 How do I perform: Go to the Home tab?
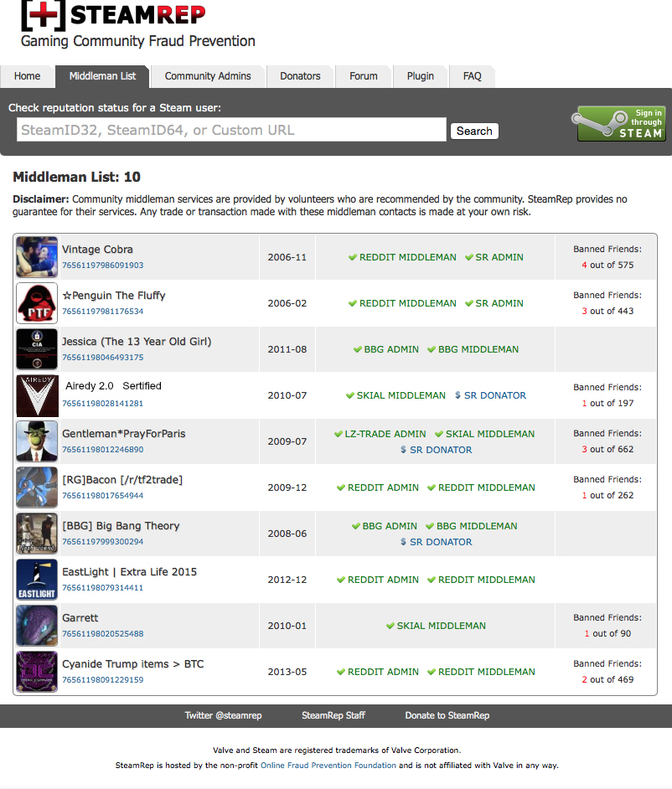tap(27, 76)
